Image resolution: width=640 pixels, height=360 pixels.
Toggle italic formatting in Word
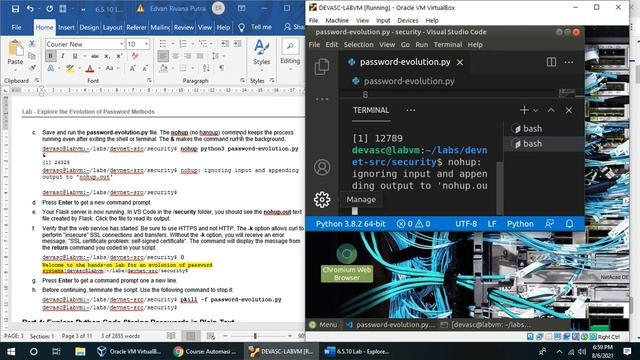tap(63, 56)
